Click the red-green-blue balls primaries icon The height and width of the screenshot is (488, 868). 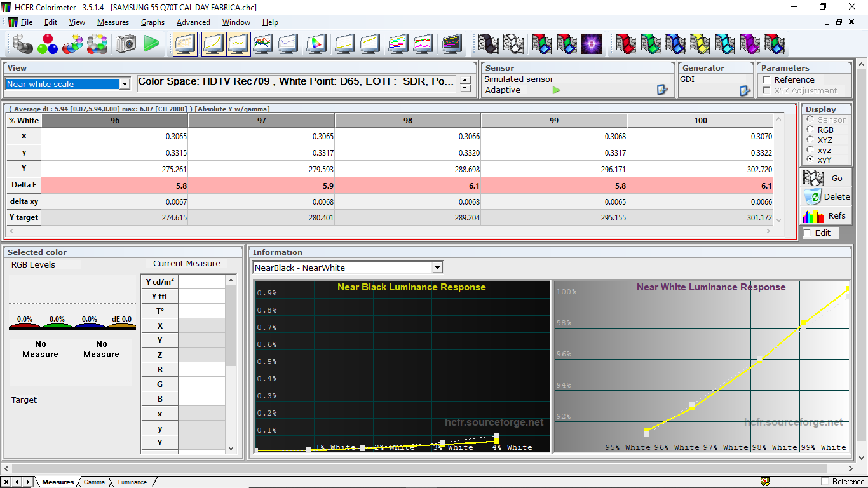(48, 44)
